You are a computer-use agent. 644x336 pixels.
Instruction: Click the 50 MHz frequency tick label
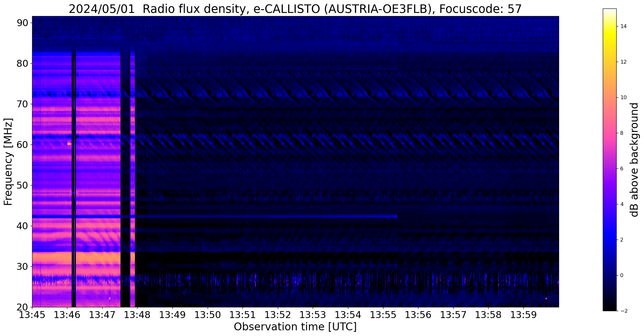point(23,185)
